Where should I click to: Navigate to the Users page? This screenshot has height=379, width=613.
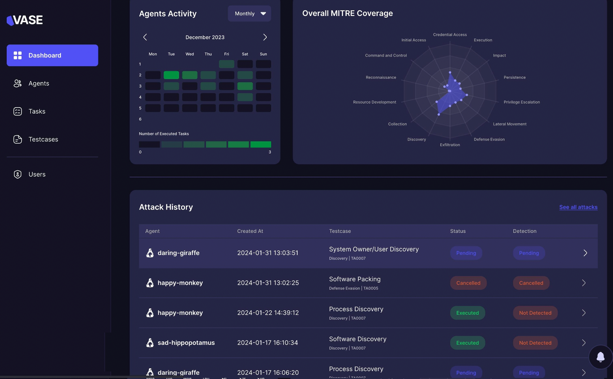37,174
